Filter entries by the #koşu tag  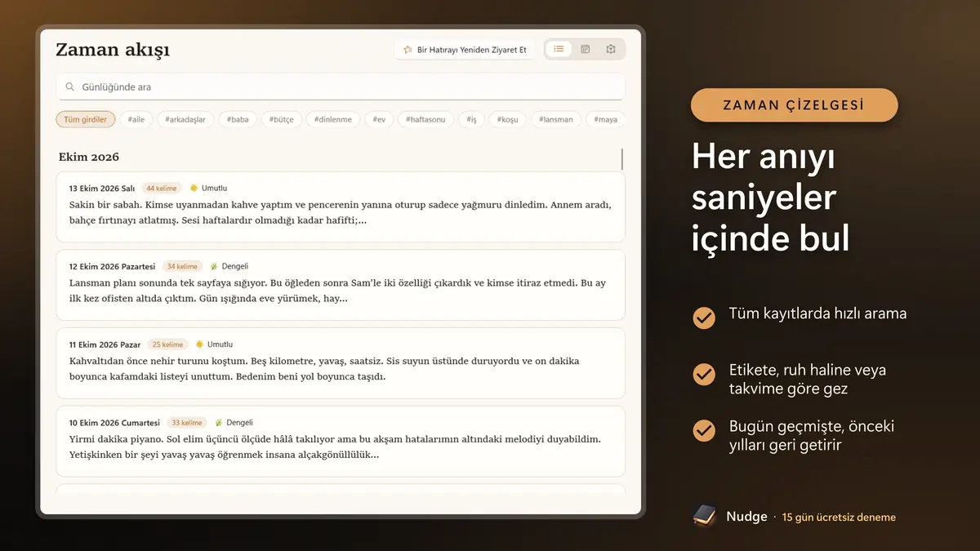[508, 119]
